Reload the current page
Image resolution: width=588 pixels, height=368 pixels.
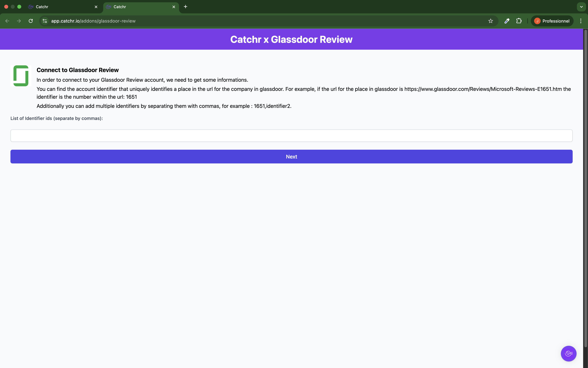pos(31,21)
